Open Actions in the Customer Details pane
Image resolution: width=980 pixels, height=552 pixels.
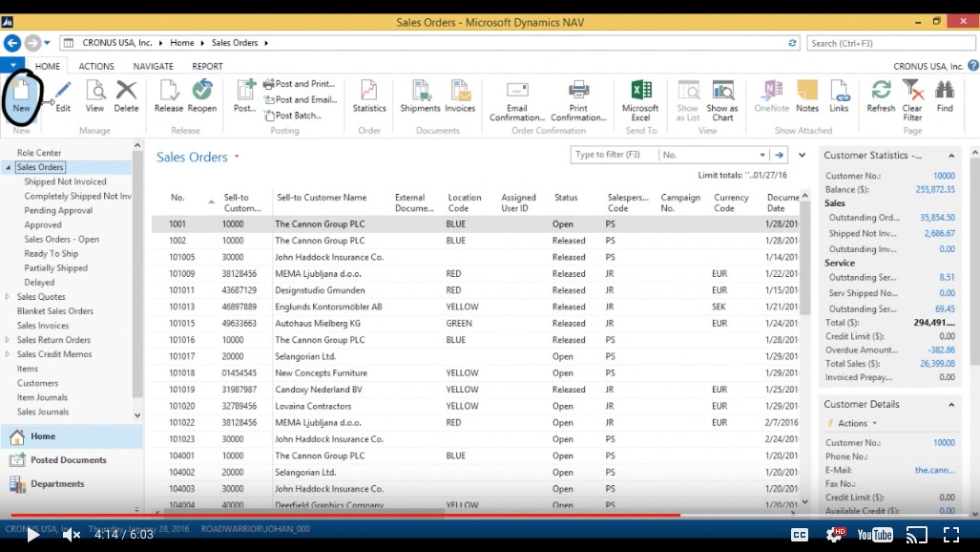tap(853, 423)
